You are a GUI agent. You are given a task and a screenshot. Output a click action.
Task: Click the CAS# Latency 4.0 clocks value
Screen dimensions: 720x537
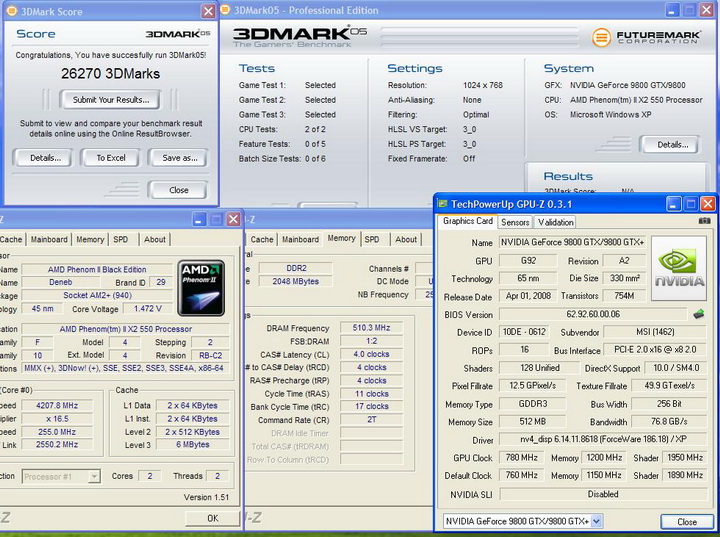click(371, 354)
